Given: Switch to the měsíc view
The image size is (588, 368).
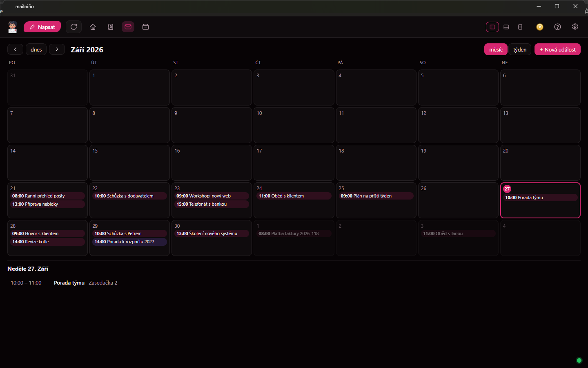Looking at the screenshot, I should tap(496, 49).
